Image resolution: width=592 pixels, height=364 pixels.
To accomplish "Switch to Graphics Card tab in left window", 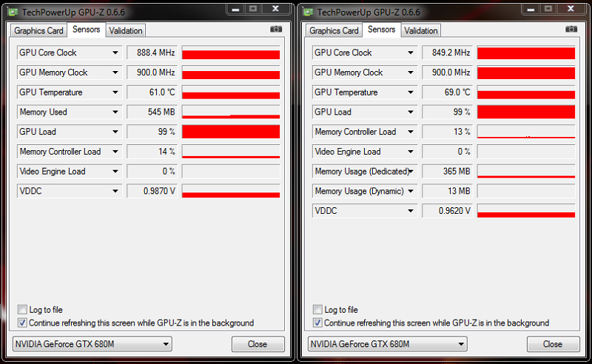I will click(38, 30).
